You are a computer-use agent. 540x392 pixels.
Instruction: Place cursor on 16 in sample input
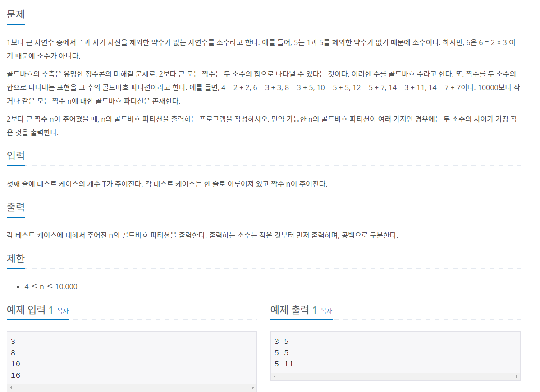15,375
